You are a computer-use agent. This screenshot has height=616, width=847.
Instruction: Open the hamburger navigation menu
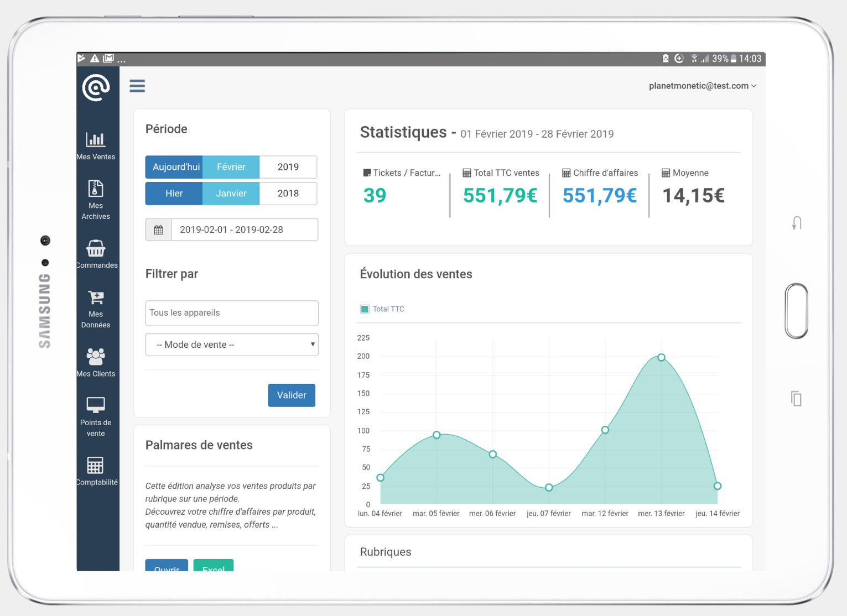click(137, 86)
